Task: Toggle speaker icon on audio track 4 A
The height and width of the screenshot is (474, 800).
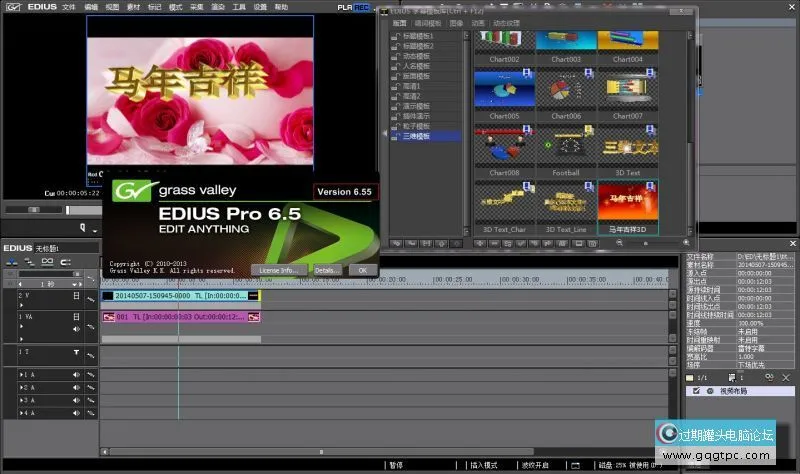Action: click(76, 412)
